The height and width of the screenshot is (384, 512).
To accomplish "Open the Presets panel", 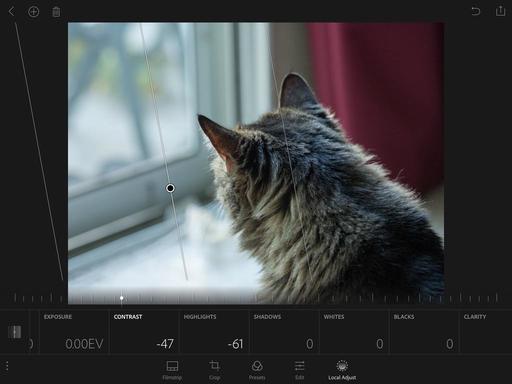I will click(257, 370).
